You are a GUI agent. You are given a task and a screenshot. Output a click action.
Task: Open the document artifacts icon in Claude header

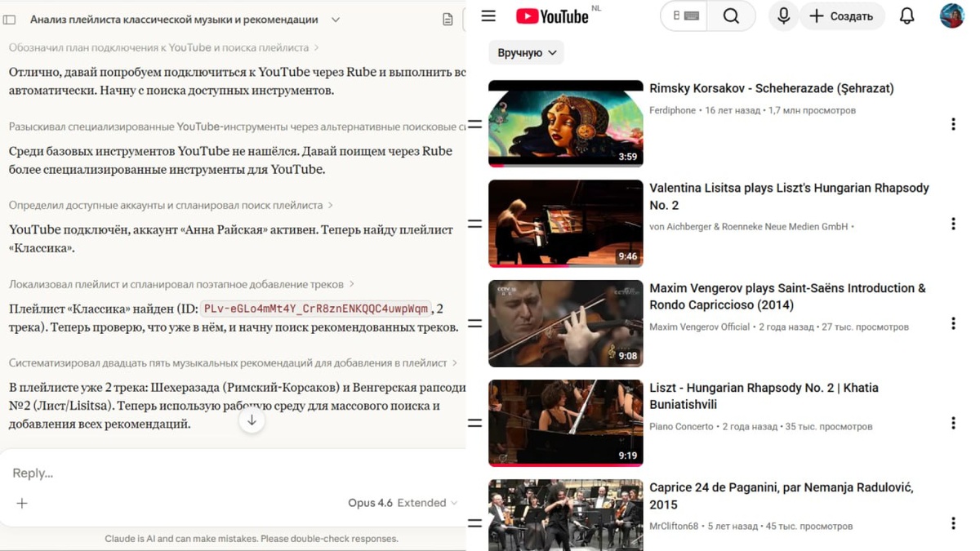448,20
